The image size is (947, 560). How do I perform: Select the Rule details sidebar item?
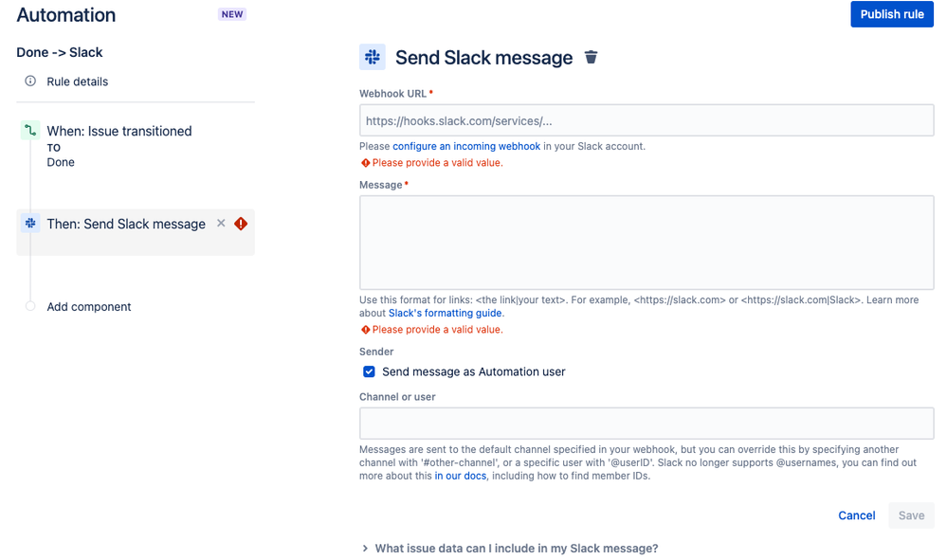[78, 81]
